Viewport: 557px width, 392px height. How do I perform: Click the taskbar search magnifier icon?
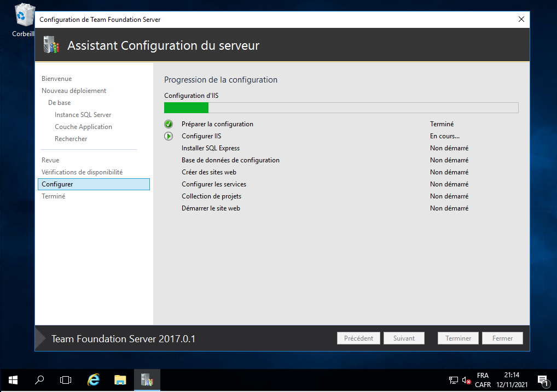coord(39,380)
